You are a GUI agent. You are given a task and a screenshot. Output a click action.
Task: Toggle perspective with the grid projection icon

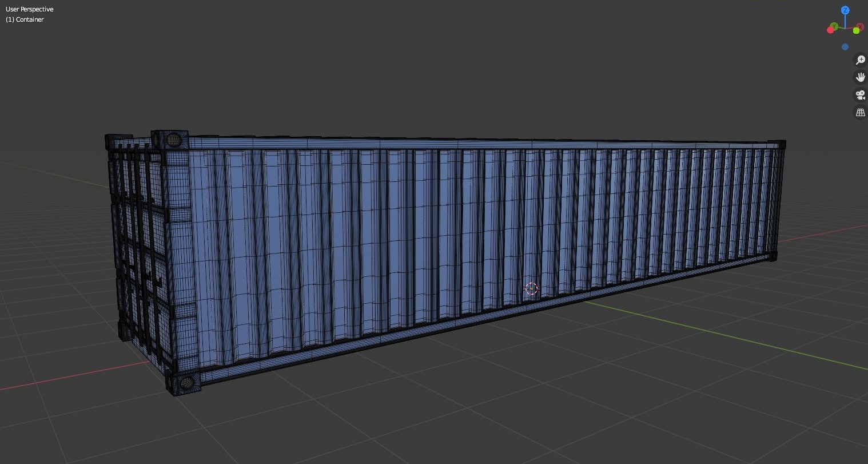tap(861, 112)
